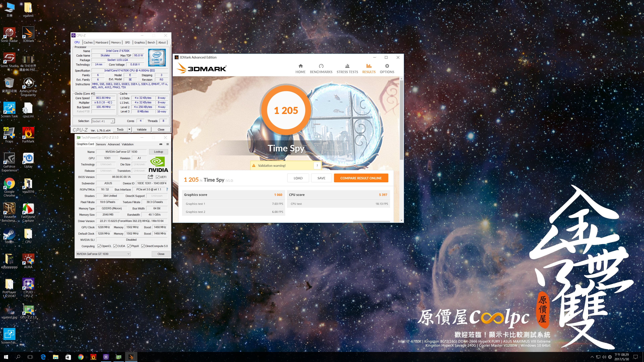Open Uplay desktop icon
Screen dimensions: 644x362
(x=28, y=160)
